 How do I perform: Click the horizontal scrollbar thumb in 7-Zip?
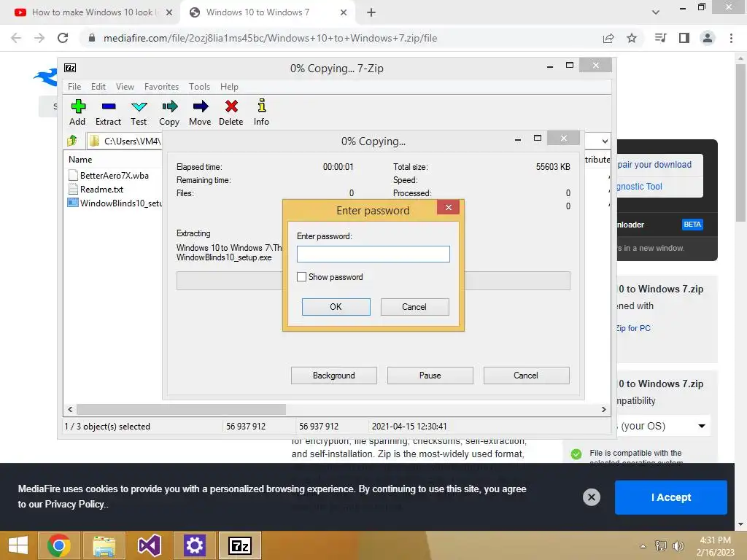pos(181,409)
